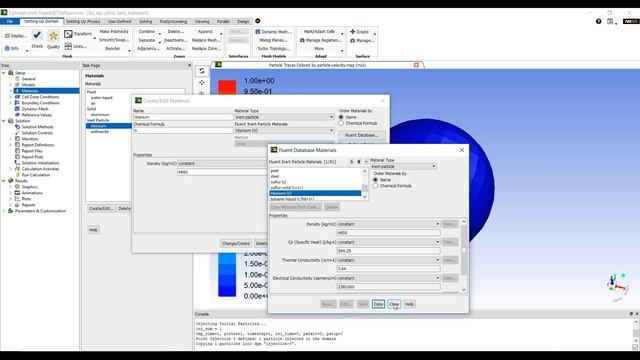Click Help button in Task Page
The height and width of the screenshot is (360, 640).
point(93,230)
